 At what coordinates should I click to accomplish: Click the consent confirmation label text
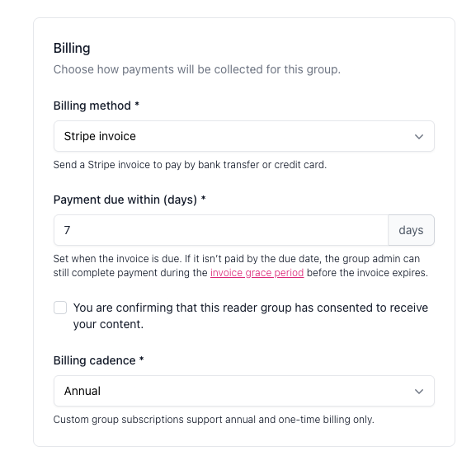point(251,316)
